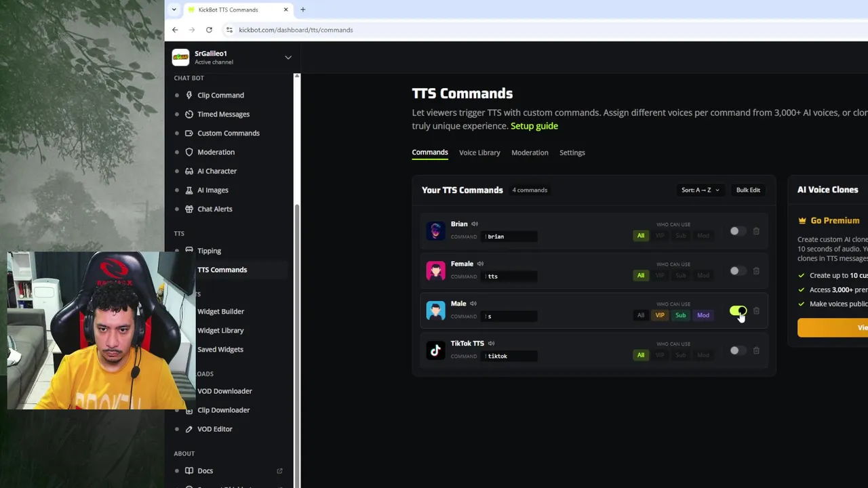Preview the Female voice speaker icon

point(480,264)
